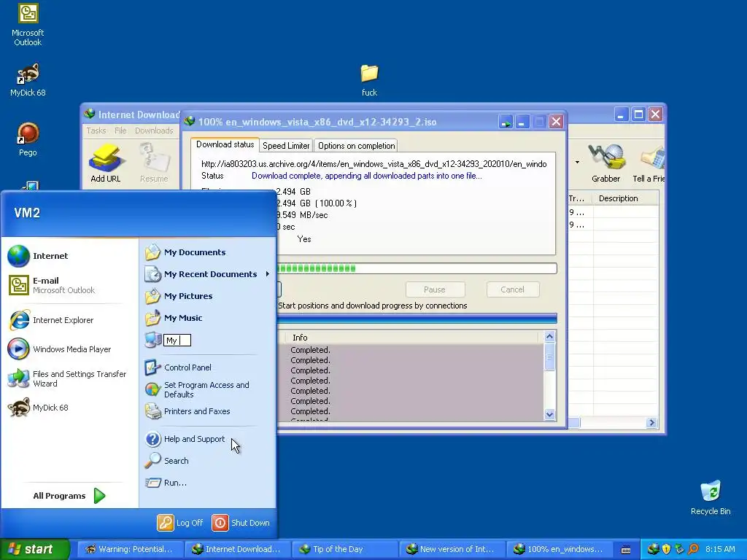The height and width of the screenshot is (560, 747).
Task: Click the connections list scroll down arrow
Action: tap(549, 414)
